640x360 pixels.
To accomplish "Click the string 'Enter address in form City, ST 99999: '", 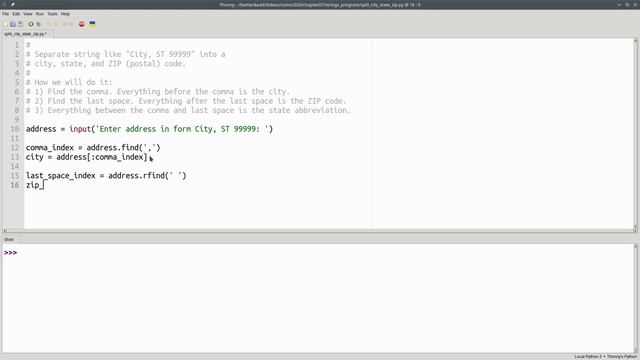I will click(182, 129).
